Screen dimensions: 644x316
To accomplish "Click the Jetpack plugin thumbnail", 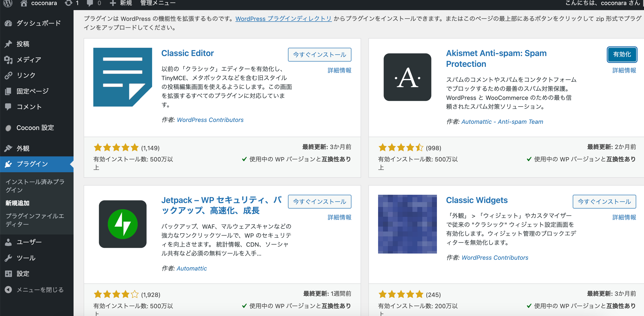I will [123, 224].
